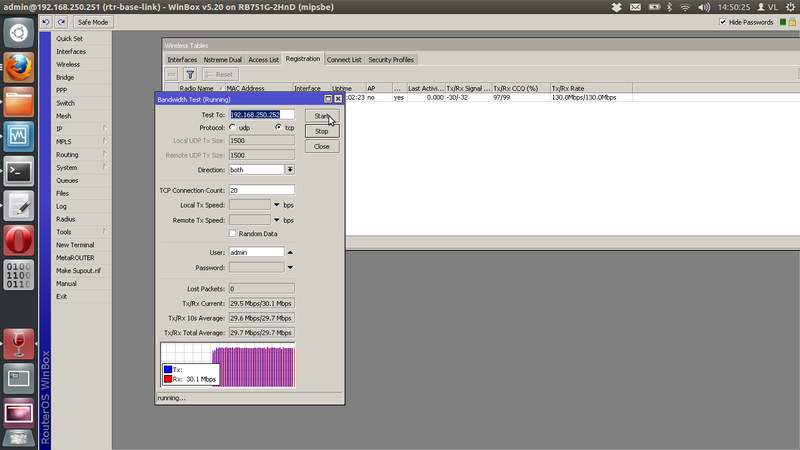Enable the Random Data checkbox
Screen dimensions: 800x450
(233, 233)
